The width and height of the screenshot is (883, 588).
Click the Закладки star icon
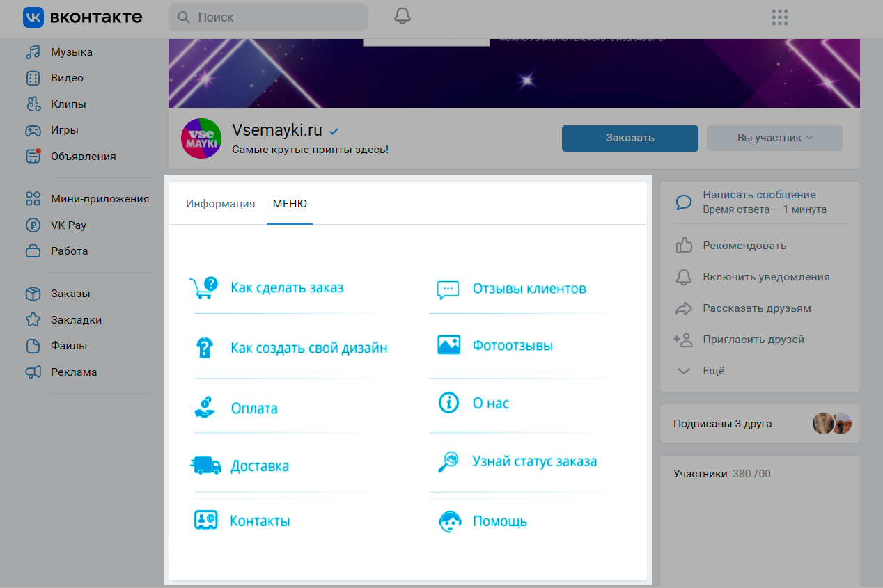click(33, 320)
